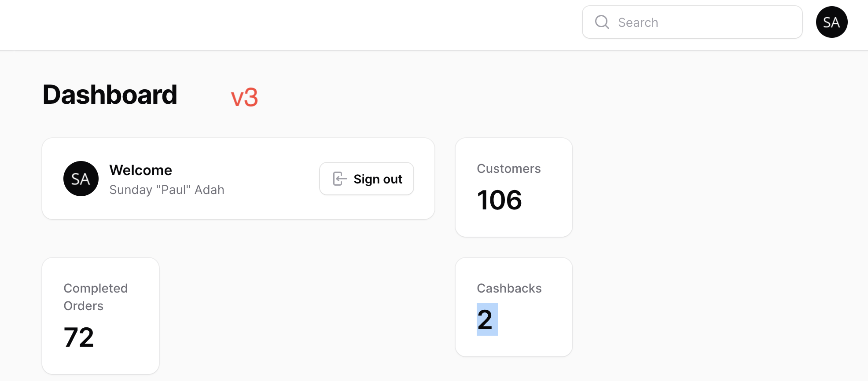Open the SA profile avatar in header
Screen dimensions: 868x381
[831, 22]
